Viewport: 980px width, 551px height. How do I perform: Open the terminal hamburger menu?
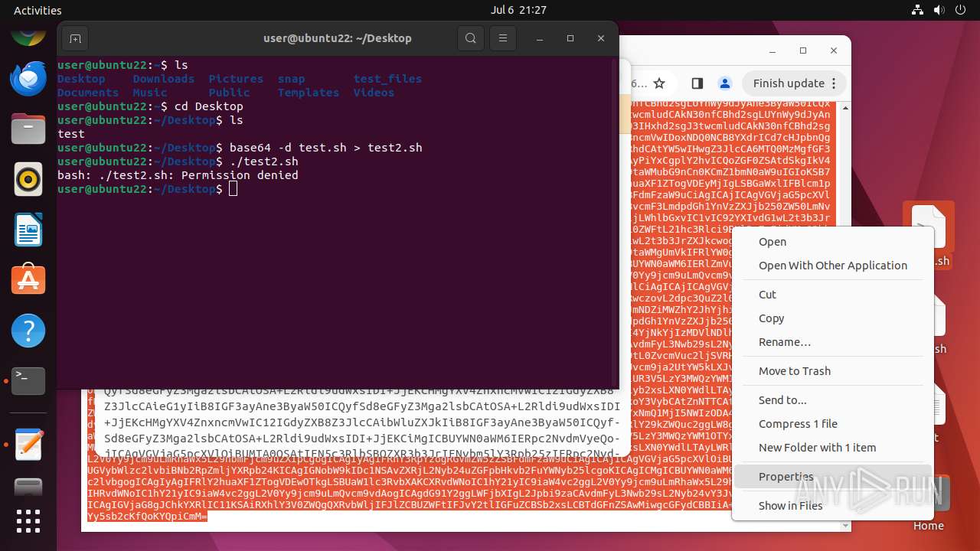[x=502, y=38]
